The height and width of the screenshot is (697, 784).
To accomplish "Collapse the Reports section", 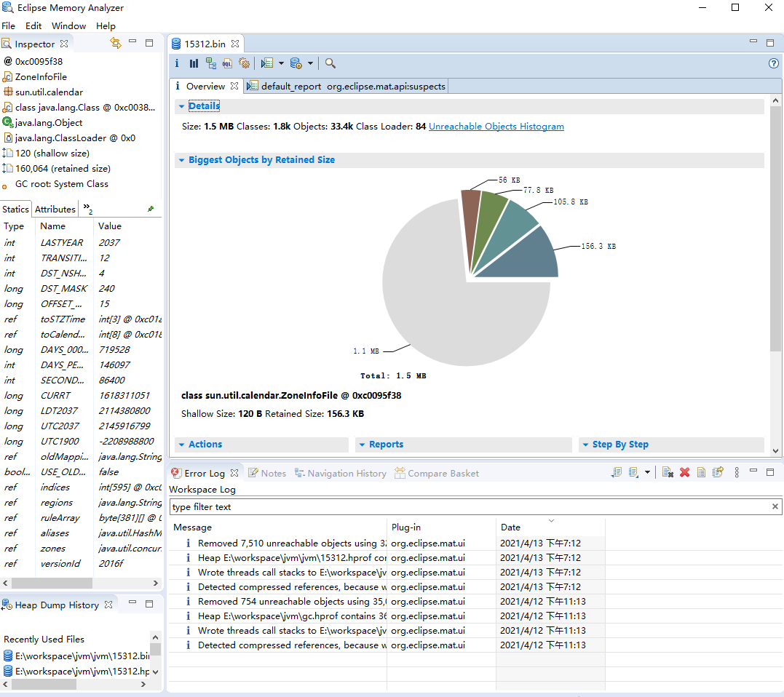I will 362,445.
